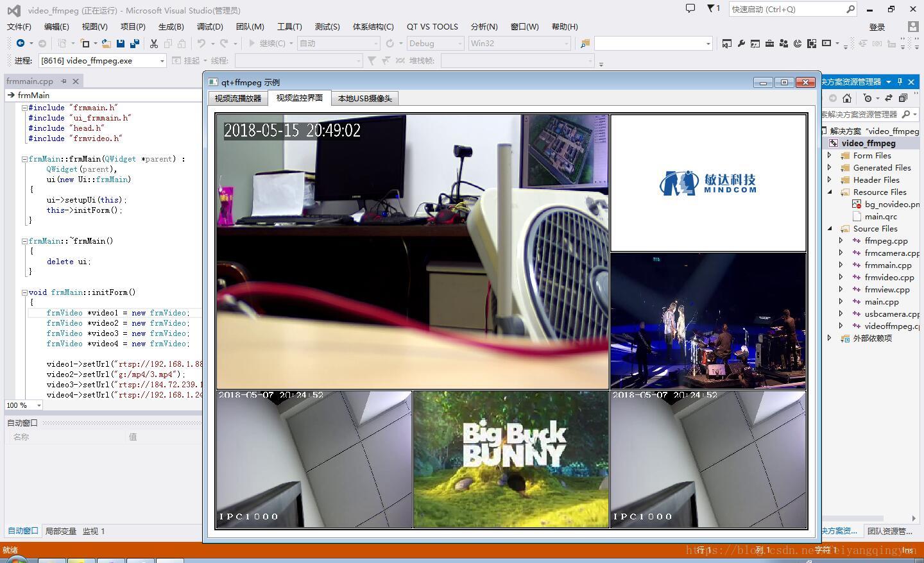Open the QT VS TOOLS menu
This screenshot has width=924, height=563.
coord(432,26)
